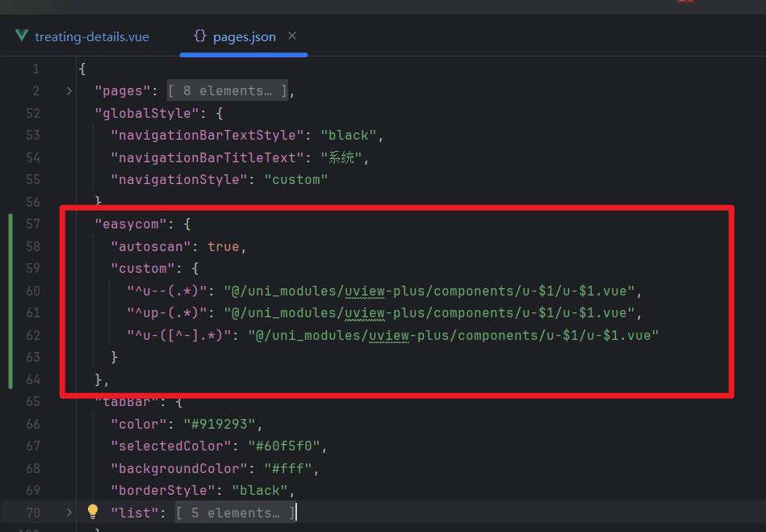Click the "color" key on line 66
The height and width of the screenshot is (532, 766).
click(139, 424)
